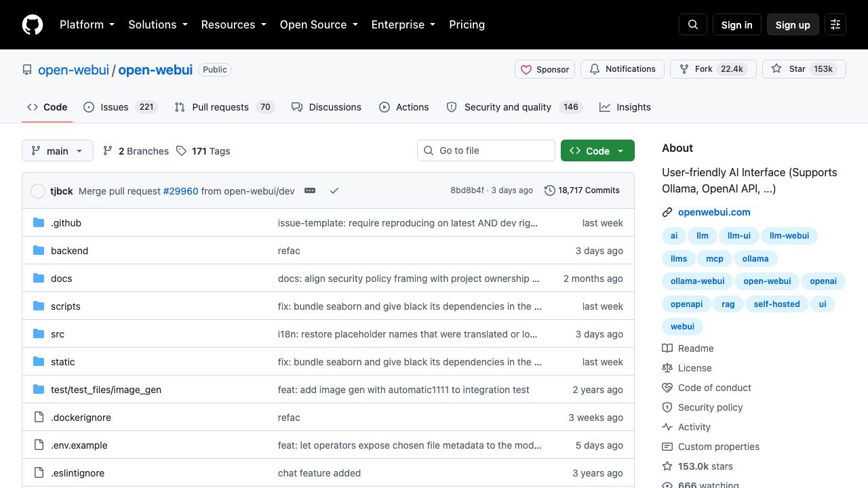Open the Security policy link
Screen dimensions: 868x488
(x=703, y=407)
